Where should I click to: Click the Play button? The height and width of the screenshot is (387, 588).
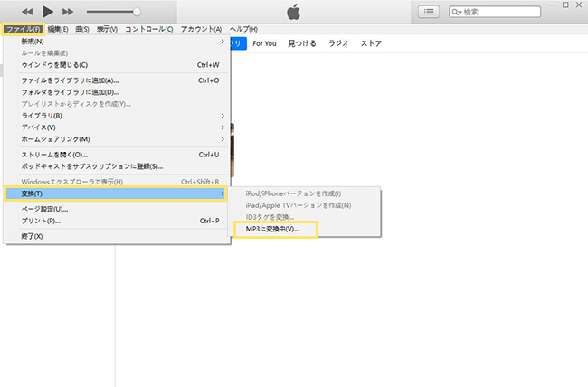(48, 12)
